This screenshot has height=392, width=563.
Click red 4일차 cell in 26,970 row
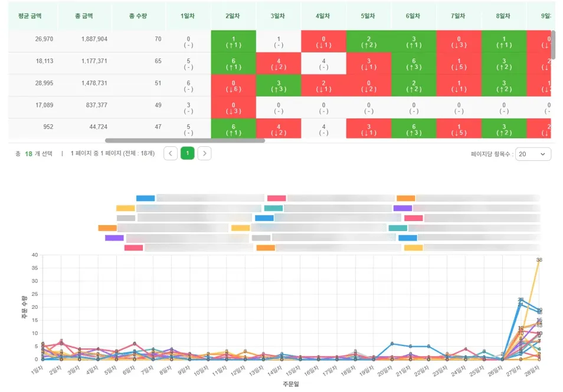pyautogui.click(x=323, y=42)
